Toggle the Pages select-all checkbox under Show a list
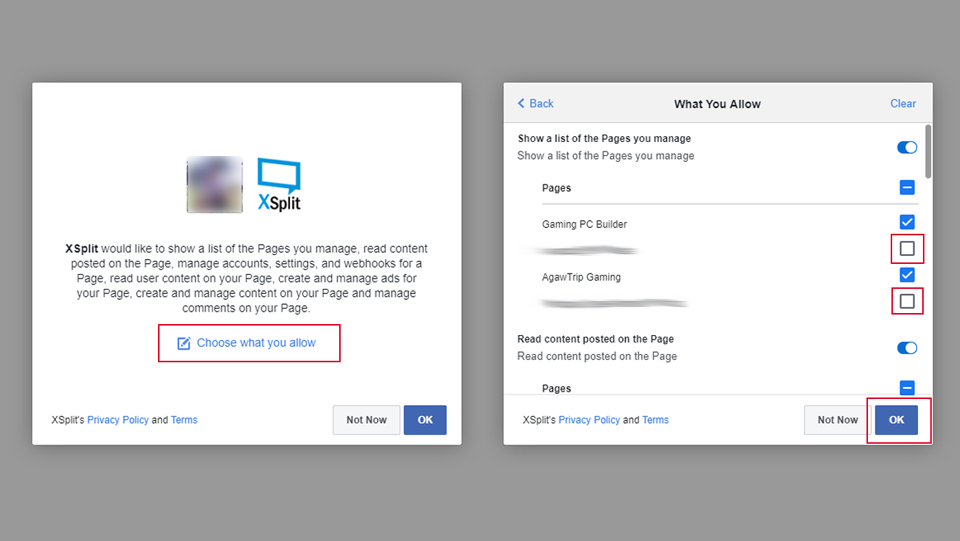The width and height of the screenshot is (960, 541). (x=907, y=187)
